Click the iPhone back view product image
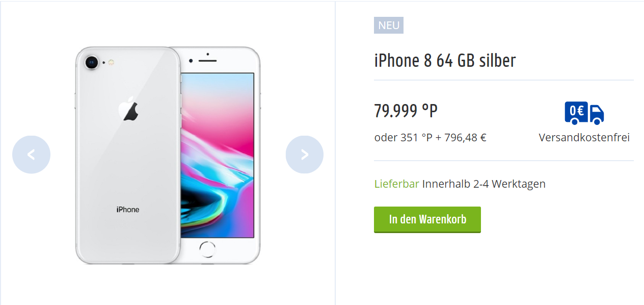This screenshot has width=644, height=305. [x=128, y=155]
